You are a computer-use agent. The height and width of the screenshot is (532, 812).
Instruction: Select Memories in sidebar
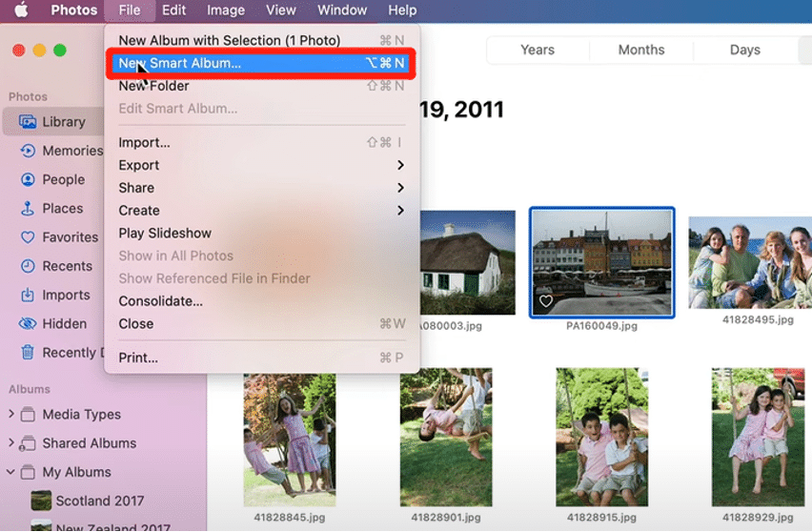[54, 151]
